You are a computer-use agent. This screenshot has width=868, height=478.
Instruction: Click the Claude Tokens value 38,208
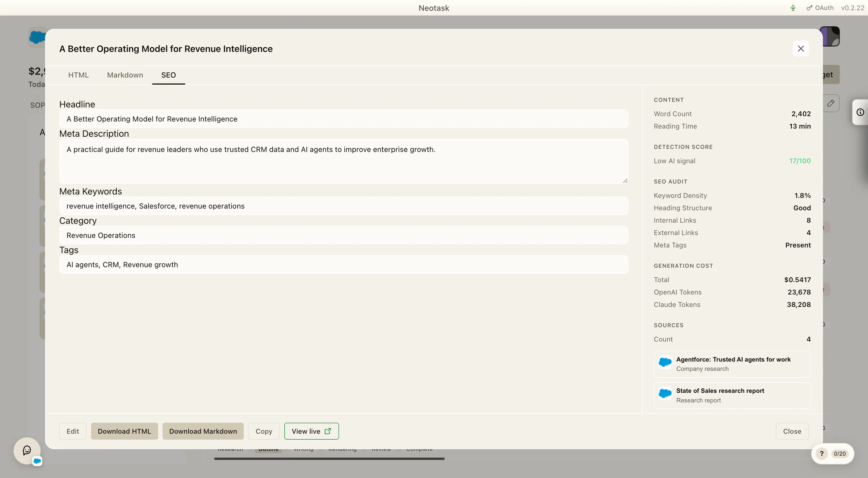[799, 305]
